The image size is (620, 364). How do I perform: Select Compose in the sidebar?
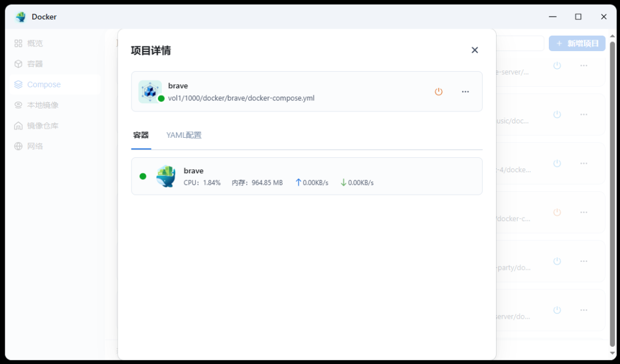(x=55, y=84)
